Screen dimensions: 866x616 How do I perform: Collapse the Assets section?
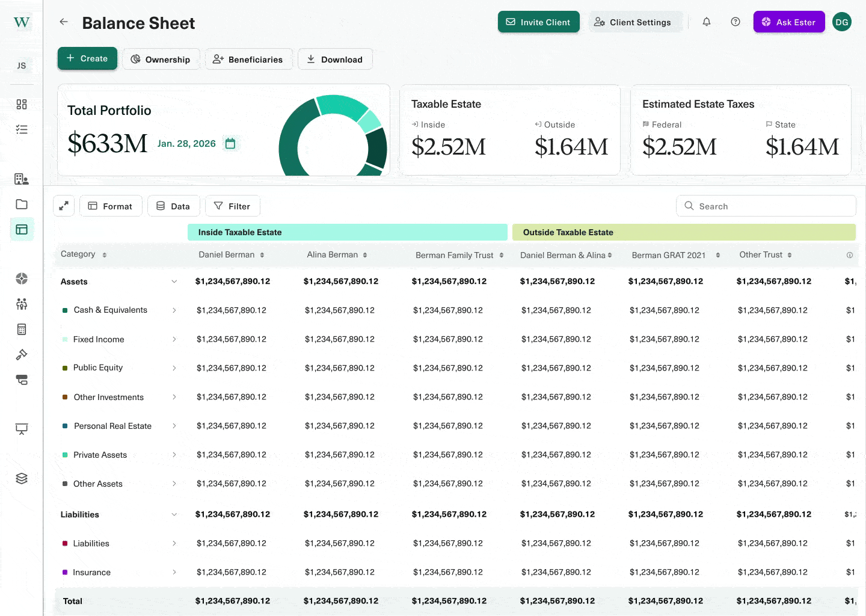point(174,282)
